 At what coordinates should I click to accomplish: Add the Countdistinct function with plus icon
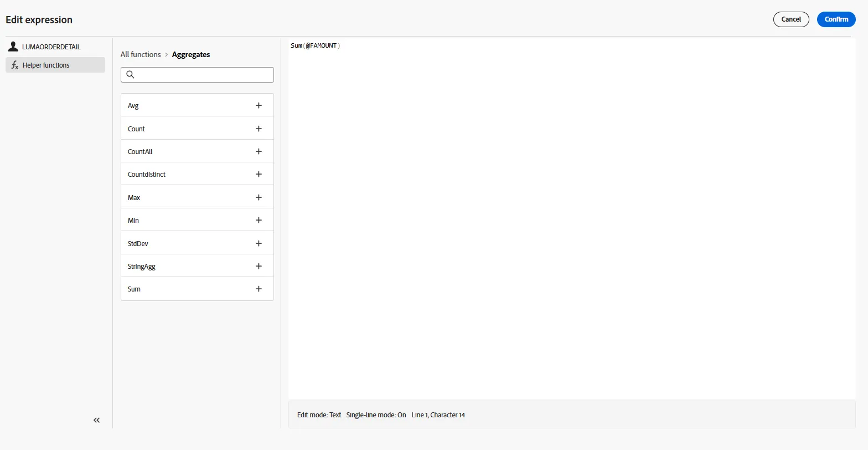click(259, 174)
